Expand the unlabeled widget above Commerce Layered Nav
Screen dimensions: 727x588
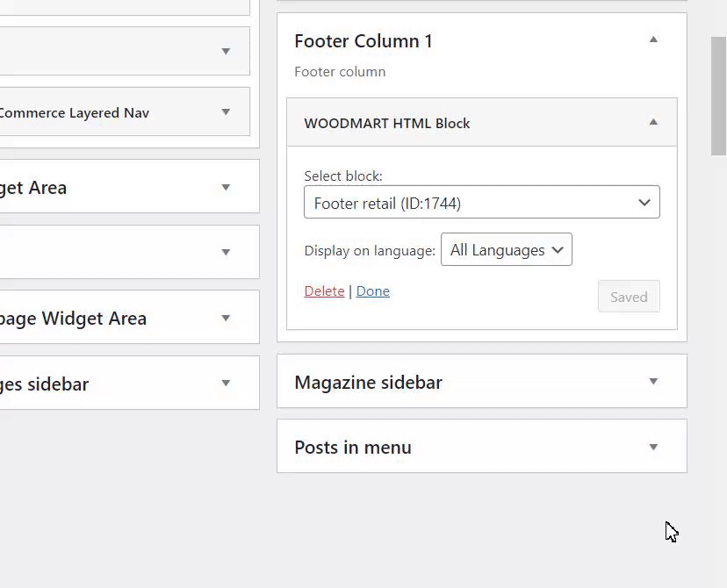click(226, 52)
